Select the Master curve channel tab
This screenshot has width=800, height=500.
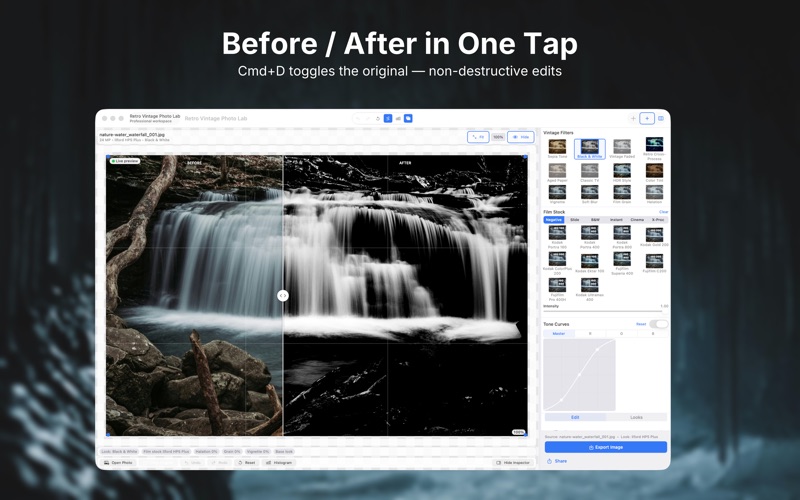click(559, 334)
